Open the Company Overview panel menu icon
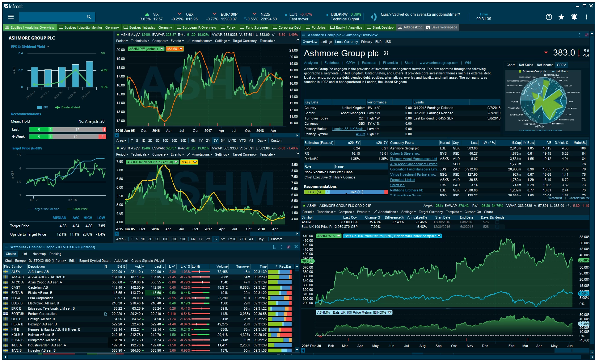Image resolution: width=599 pixels, height=364 pixels. coord(304,35)
